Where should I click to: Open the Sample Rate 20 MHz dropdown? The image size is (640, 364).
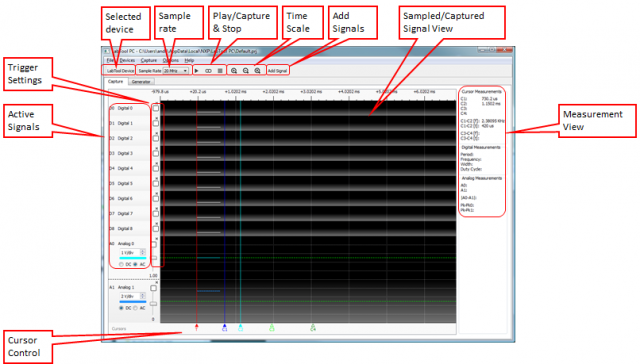[176, 71]
